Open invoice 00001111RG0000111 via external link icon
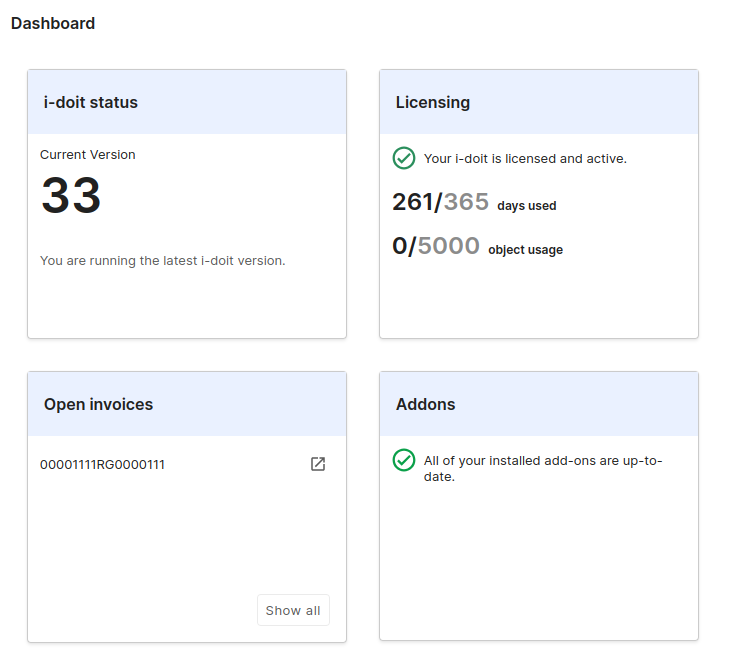Screen dimensions: 750x670 [x=318, y=464]
